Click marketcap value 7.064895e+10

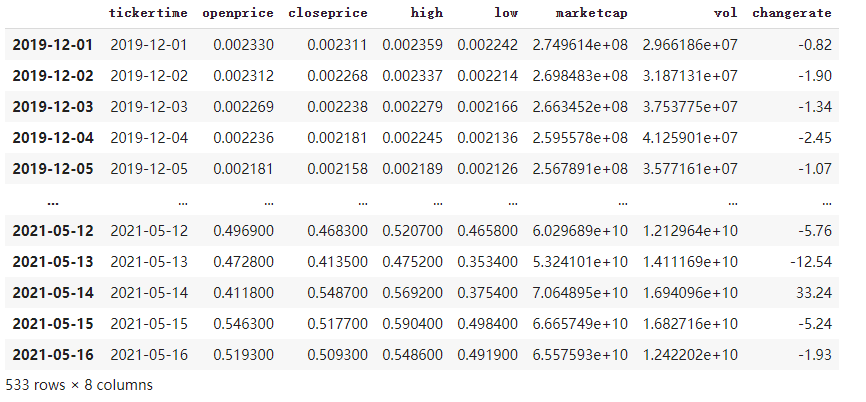(580, 293)
